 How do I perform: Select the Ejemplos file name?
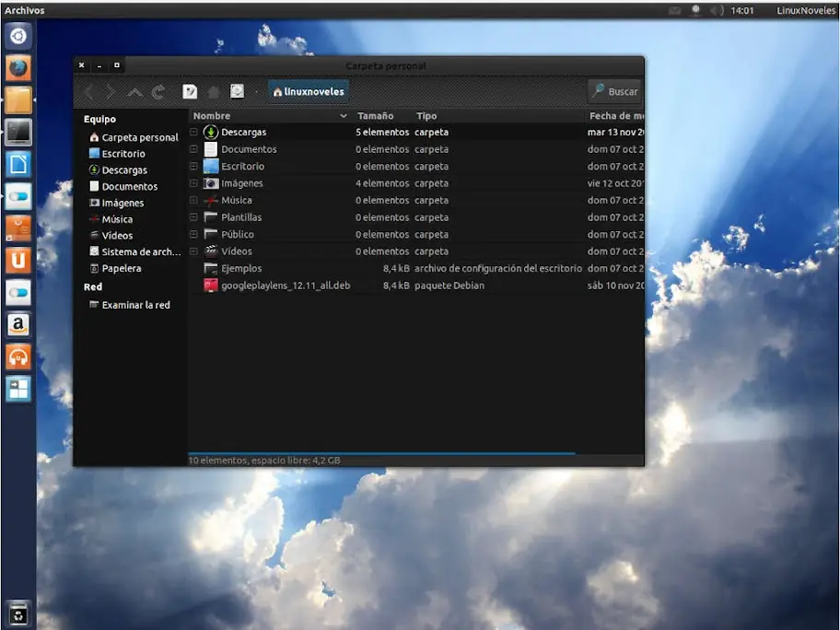(241, 268)
